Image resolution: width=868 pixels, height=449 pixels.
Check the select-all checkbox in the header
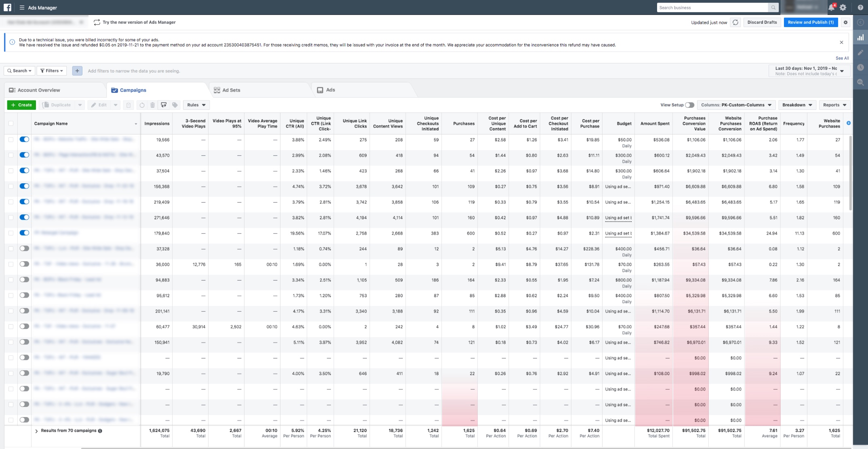point(11,124)
